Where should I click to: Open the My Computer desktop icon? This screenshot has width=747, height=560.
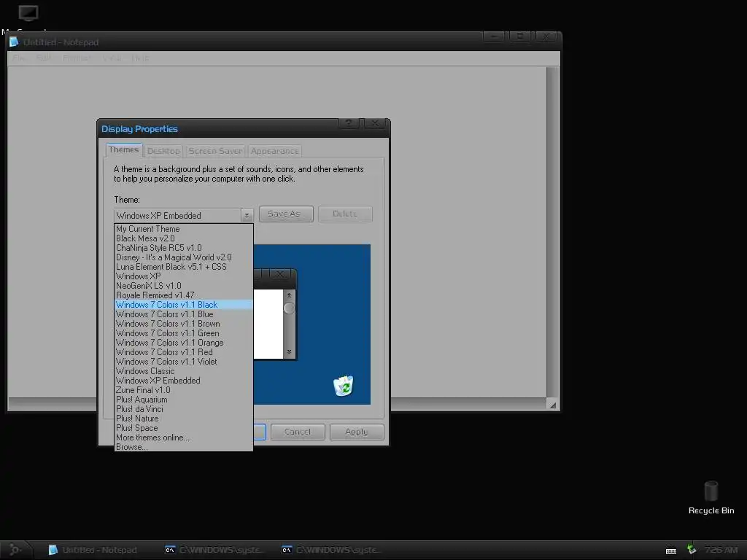(x=28, y=13)
